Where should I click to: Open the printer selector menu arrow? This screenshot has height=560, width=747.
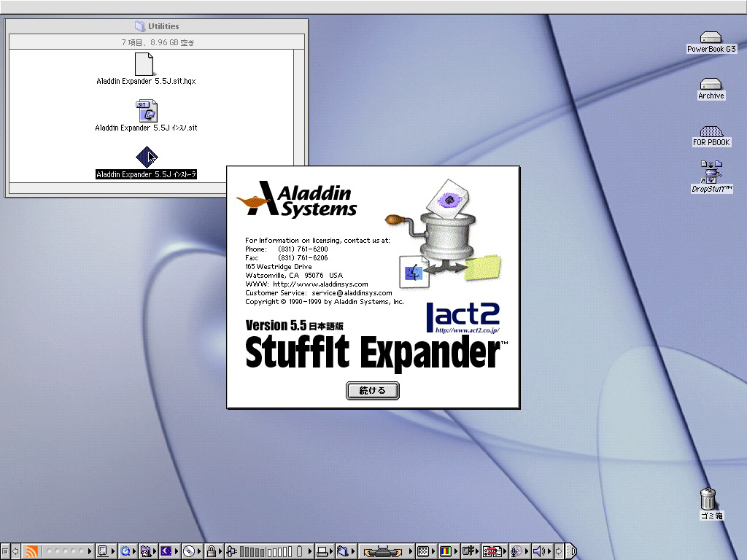[x=331, y=551]
